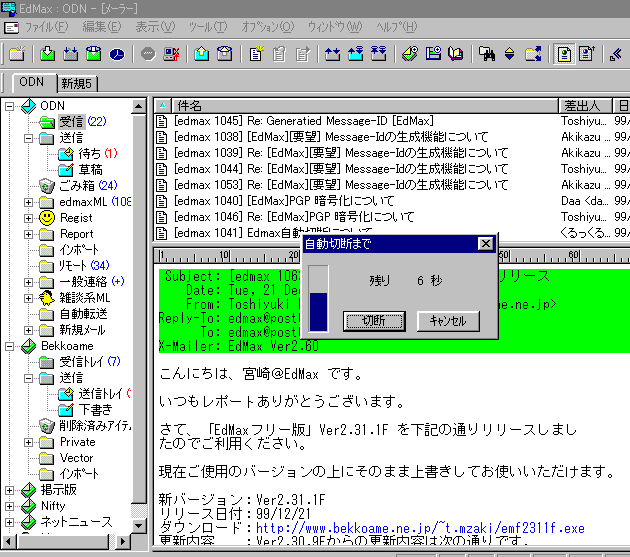Toggle the pressed yellow preview document button
Viewport: 630px width, 557px height.
[564, 53]
